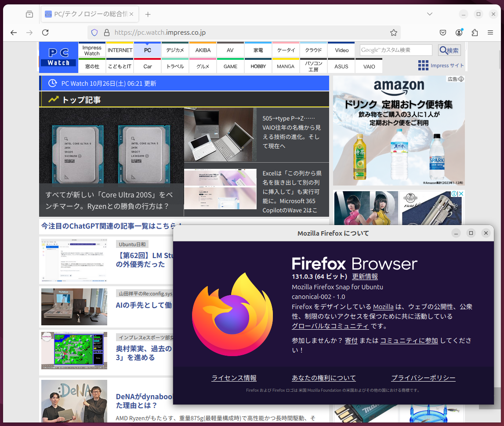Open the Save to Pocket icon

(444, 32)
